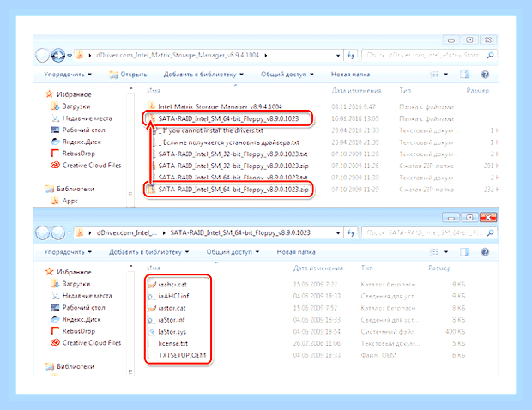Select the iaAHCI.inf file
The width and height of the screenshot is (532, 410).
point(169,296)
